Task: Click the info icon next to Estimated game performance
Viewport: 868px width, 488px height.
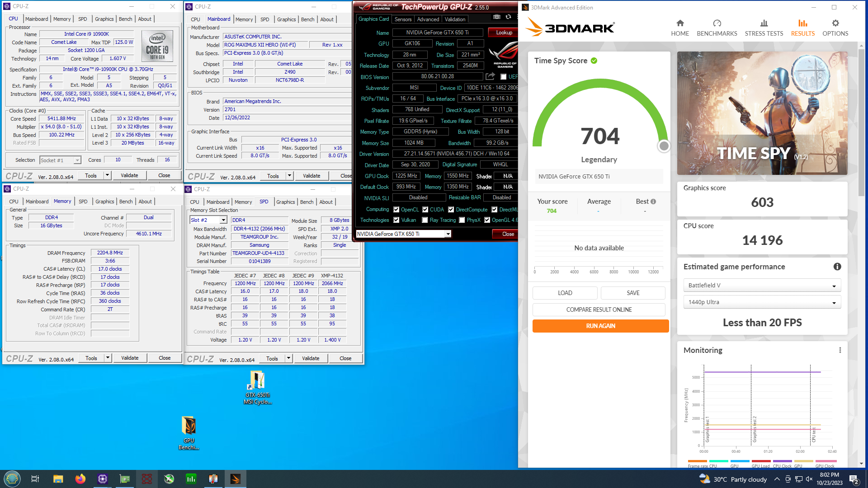Action: point(837,267)
